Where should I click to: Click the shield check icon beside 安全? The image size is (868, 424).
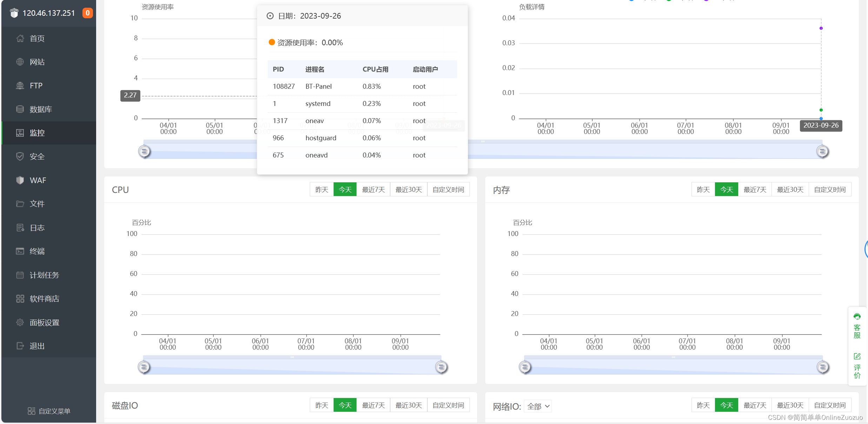coord(20,156)
